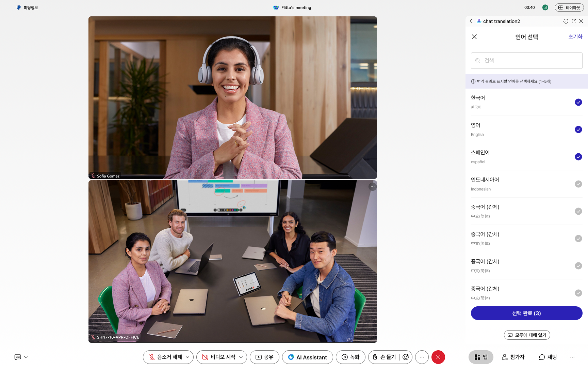The image size is (588, 368).
Task: Open the 참가자 participants panel
Action: pos(513,357)
